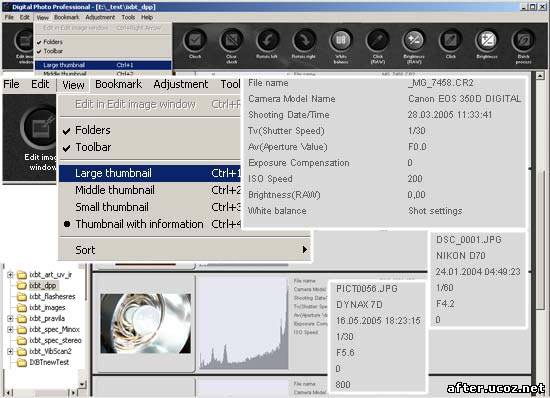Open the File menu in the small menu bar
This screenshot has height=398, width=550.
(9, 17)
